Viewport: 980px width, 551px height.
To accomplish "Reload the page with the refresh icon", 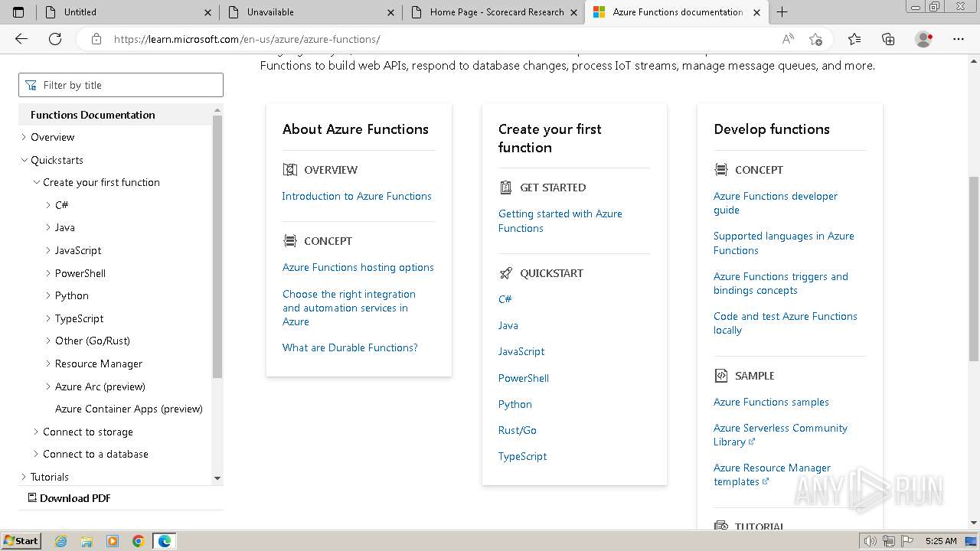I will click(55, 39).
